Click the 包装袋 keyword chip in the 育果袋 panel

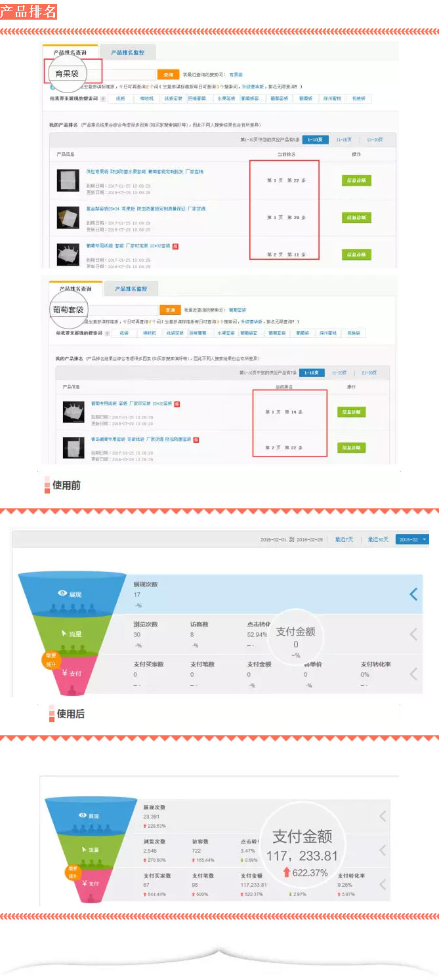tap(360, 98)
